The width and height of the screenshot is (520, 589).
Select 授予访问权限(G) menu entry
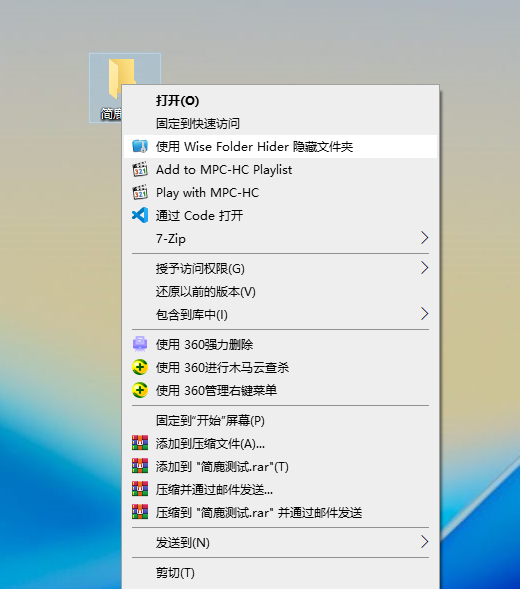(281, 269)
